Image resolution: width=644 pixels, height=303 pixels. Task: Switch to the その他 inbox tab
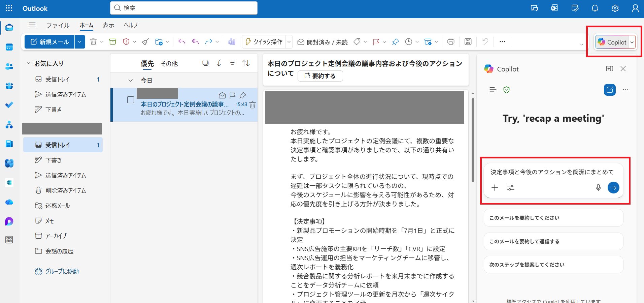click(x=169, y=64)
